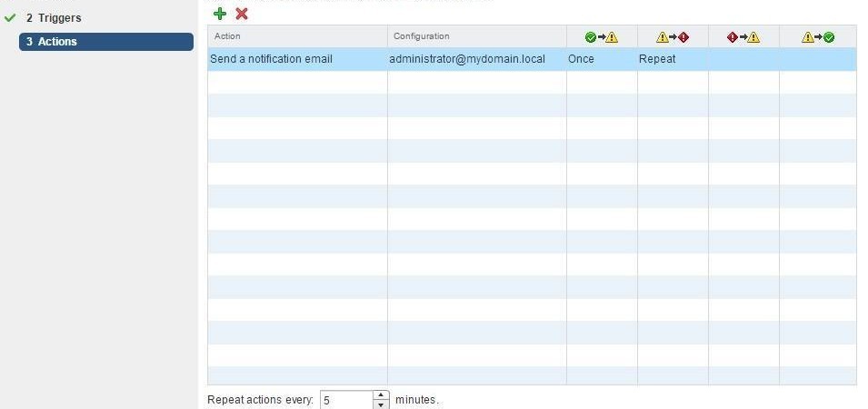868x409 pixels.
Task: Click the red X remove action icon
Action: click(x=242, y=14)
